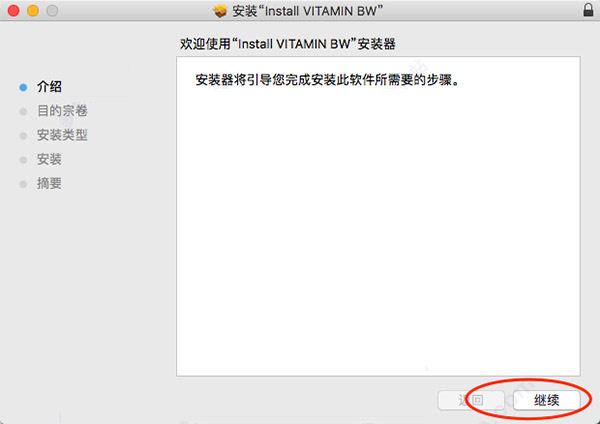This screenshot has height=424, width=600.
Task: Click the gray bullet beside 摘要
Action: [x=23, y=184]
